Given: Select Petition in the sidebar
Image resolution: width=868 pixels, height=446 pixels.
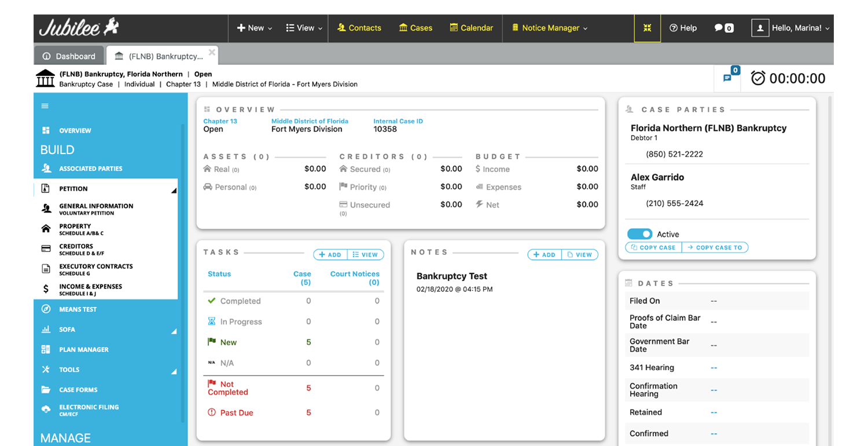Looking at the screenshot, I should click(x=73, y=189).
